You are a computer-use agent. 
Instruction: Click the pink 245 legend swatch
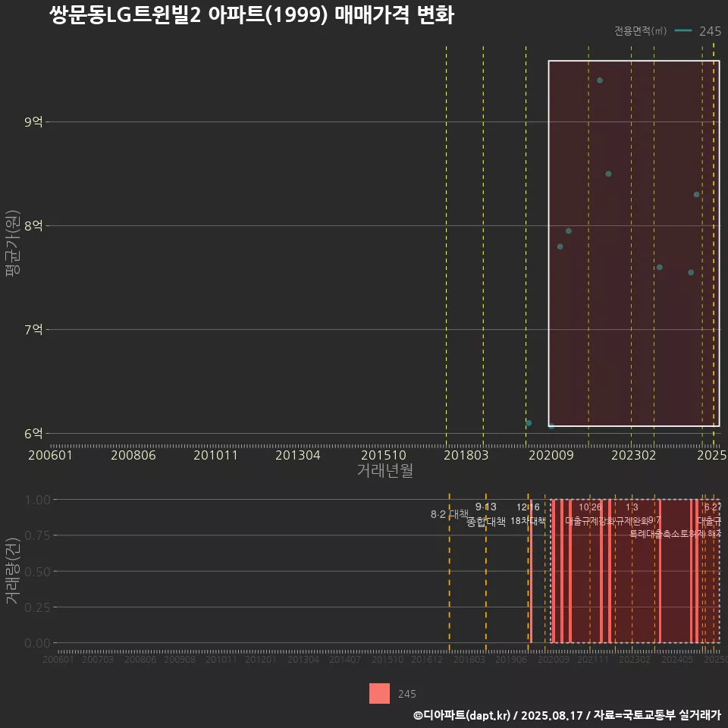(379, 694)
